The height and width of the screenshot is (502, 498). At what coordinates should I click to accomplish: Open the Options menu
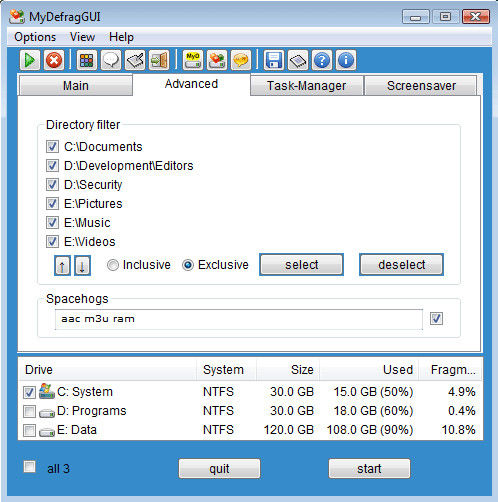tap(35, 37)
